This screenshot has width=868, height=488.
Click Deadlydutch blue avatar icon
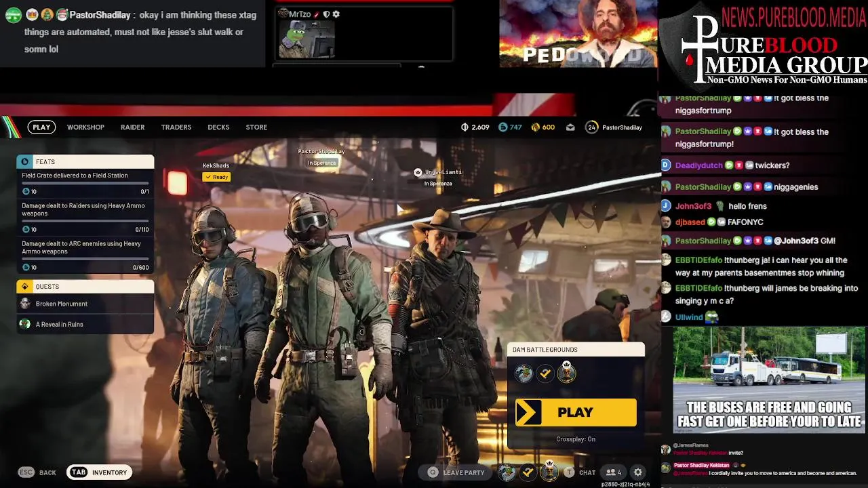(x=666, y=165)
